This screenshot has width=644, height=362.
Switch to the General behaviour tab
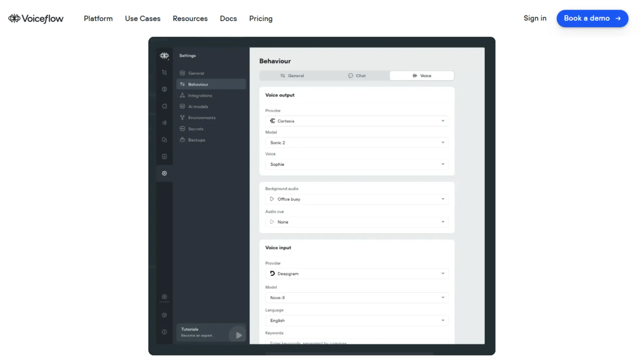pos(292,76)
